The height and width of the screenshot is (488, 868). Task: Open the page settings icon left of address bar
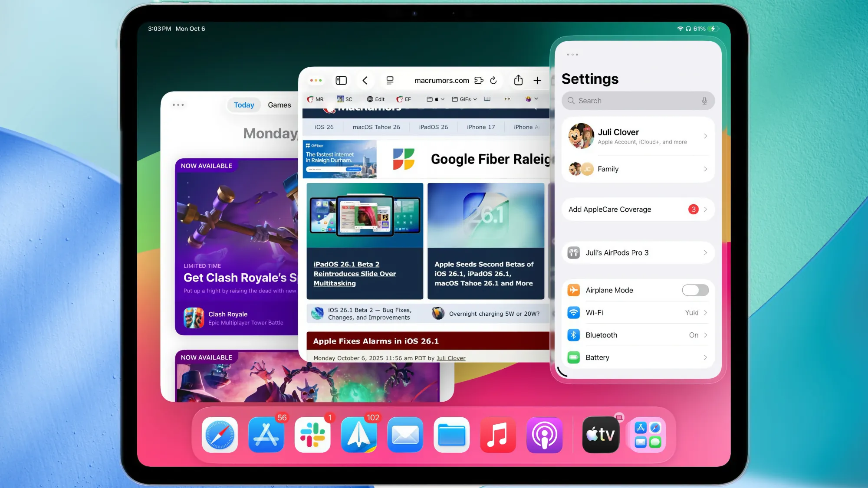389,80
